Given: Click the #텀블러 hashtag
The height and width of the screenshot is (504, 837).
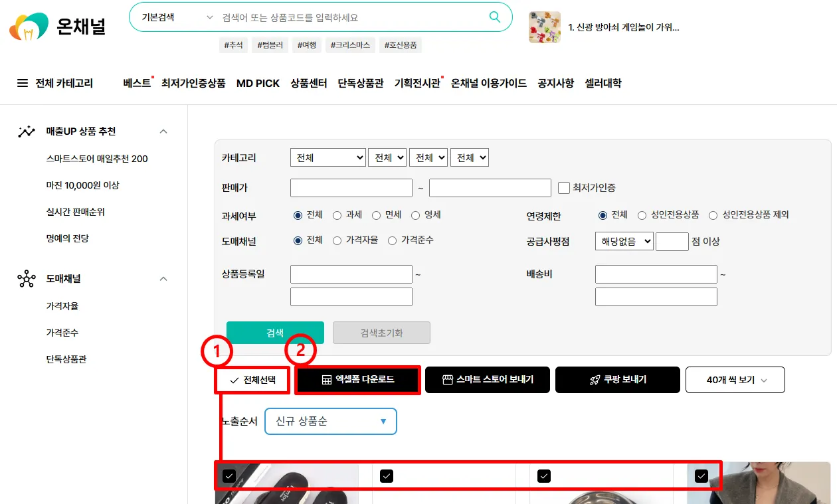Looking at the screenshot, I should 270,45.
